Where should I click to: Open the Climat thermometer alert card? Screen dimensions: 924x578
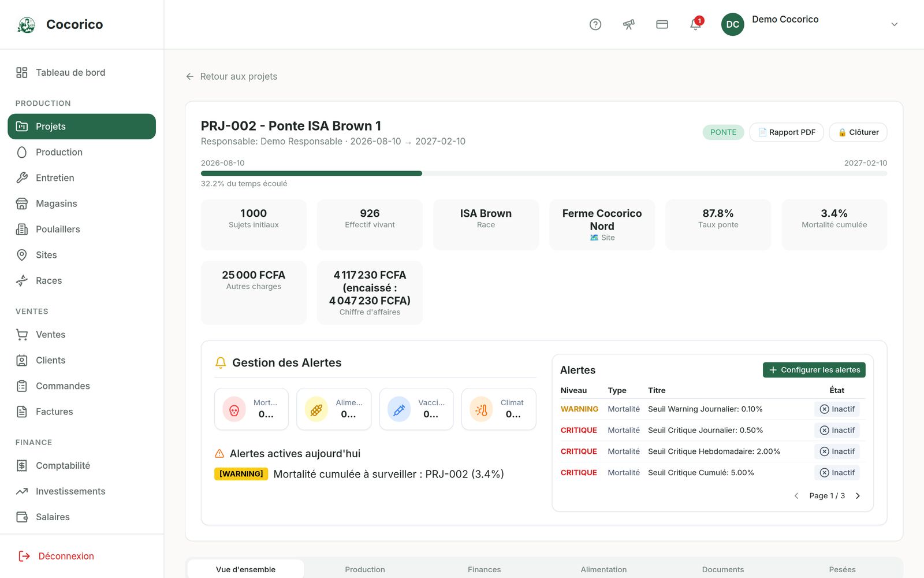click(499, 409)
